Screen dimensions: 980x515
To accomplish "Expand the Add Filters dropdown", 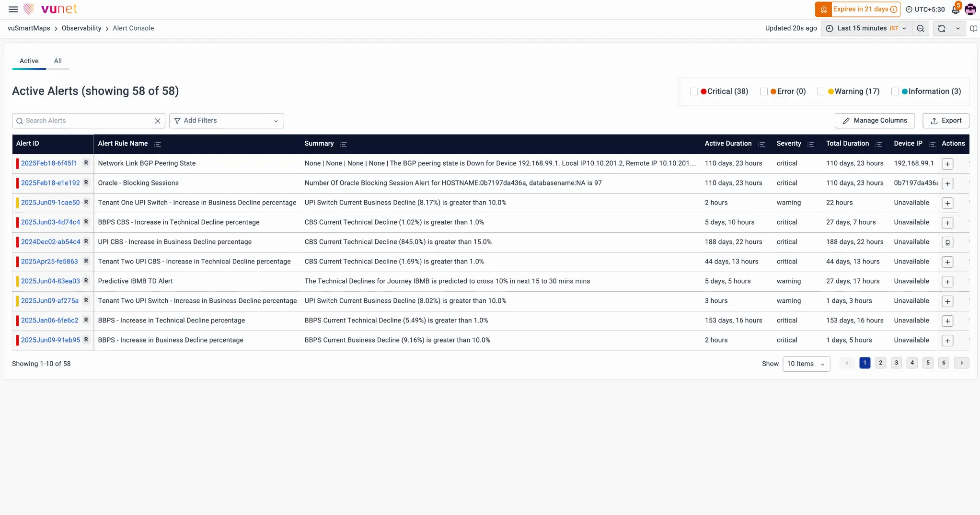I will click(226, 121).
